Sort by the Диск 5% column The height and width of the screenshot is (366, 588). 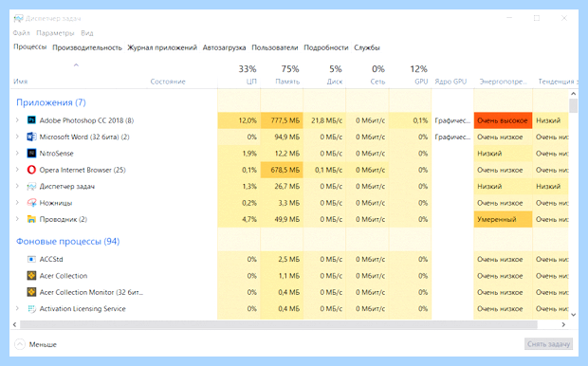[324, 75]
